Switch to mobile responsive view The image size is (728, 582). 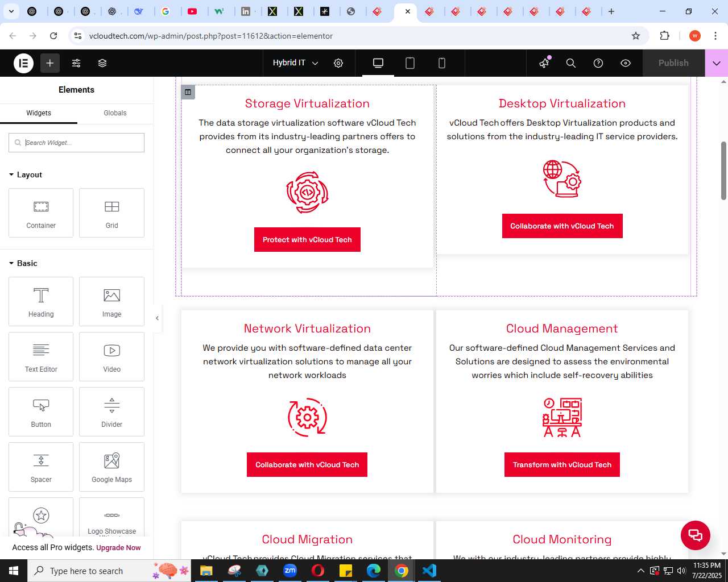pyautogui.click(x=442, y=63)
